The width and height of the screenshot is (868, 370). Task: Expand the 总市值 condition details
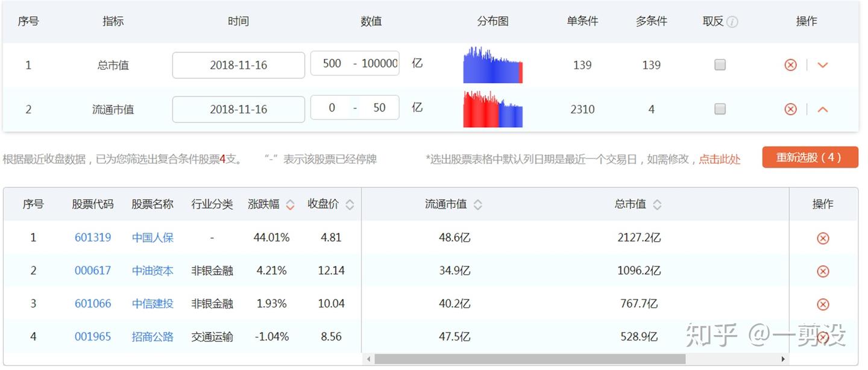coord(822,64)
